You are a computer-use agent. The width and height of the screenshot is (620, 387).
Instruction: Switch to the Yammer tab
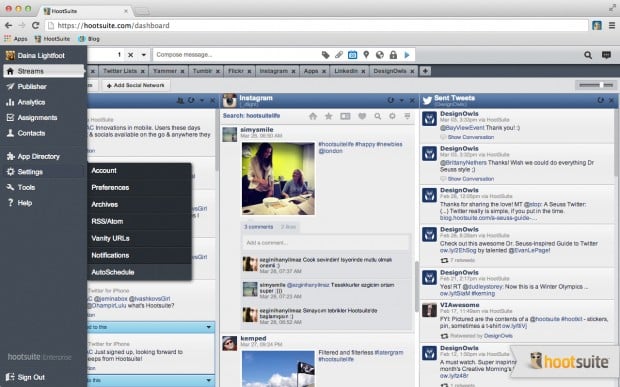[165, 71]
